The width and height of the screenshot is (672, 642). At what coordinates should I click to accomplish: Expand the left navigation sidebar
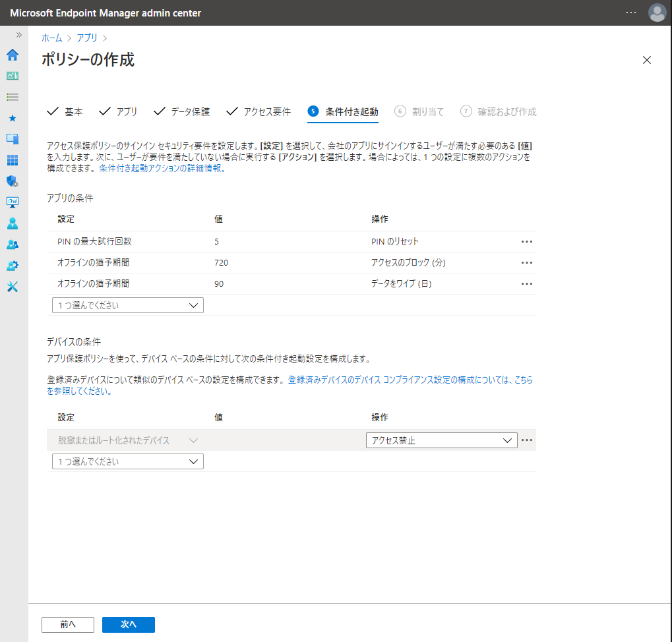coord(19,35)
